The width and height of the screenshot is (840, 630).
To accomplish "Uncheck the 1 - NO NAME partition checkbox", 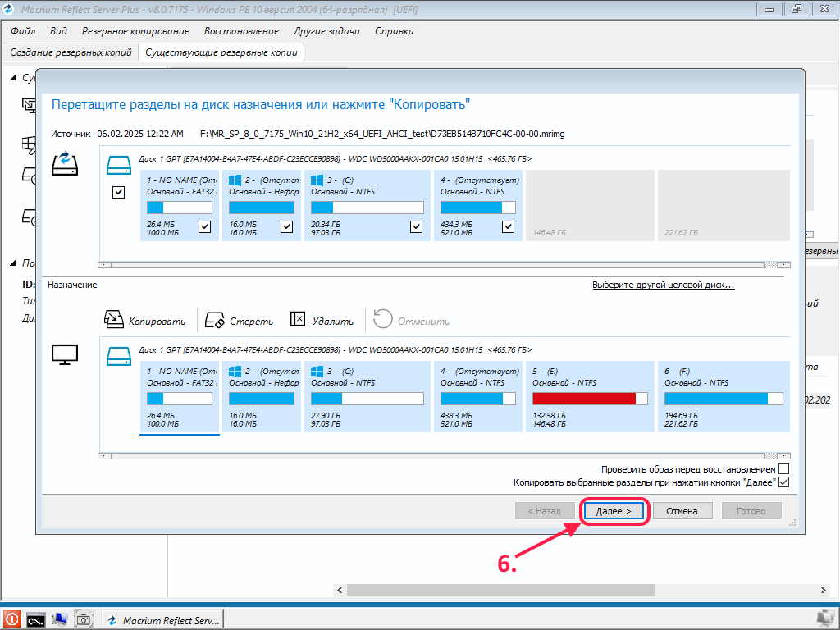I will pyautogui.click(x=204, y=227).
